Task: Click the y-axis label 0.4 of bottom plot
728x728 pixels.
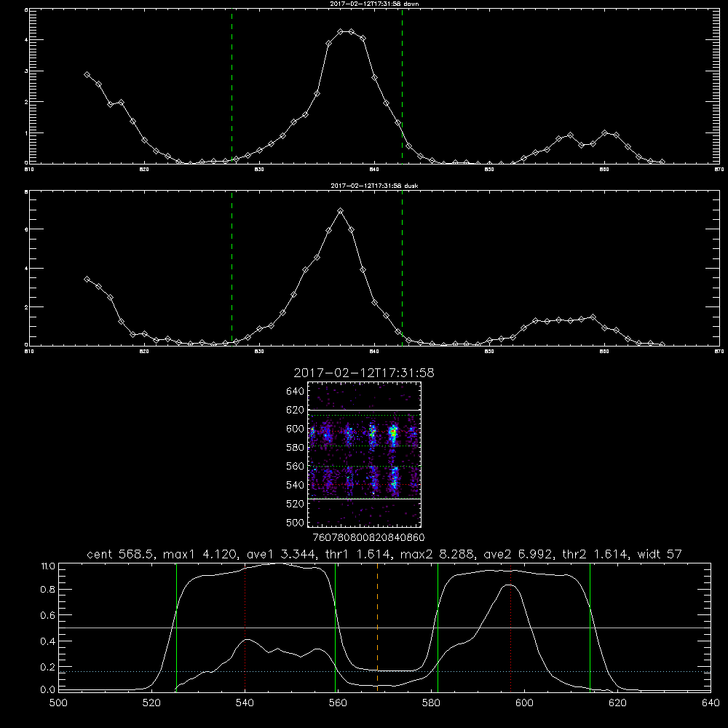Action: pos(48,641)
